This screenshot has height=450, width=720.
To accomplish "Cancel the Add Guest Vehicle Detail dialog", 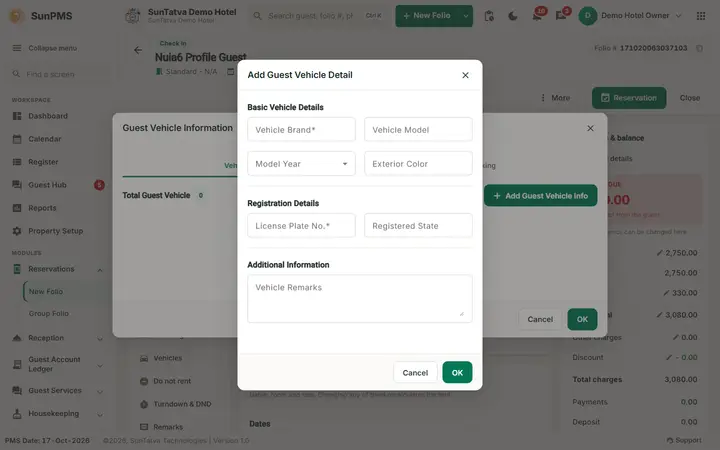I will click(415, 372).
